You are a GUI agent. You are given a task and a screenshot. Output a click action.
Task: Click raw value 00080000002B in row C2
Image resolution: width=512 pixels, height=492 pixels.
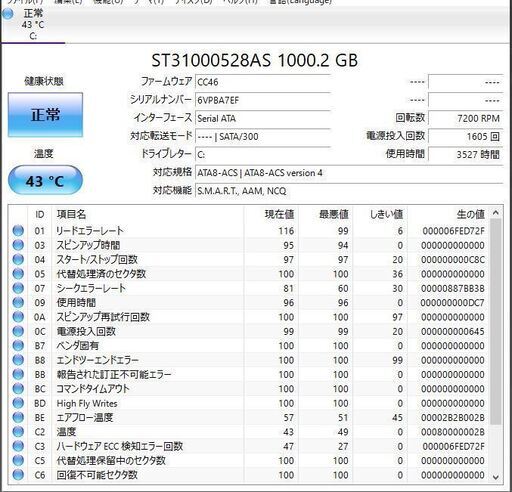coord(453,432)
